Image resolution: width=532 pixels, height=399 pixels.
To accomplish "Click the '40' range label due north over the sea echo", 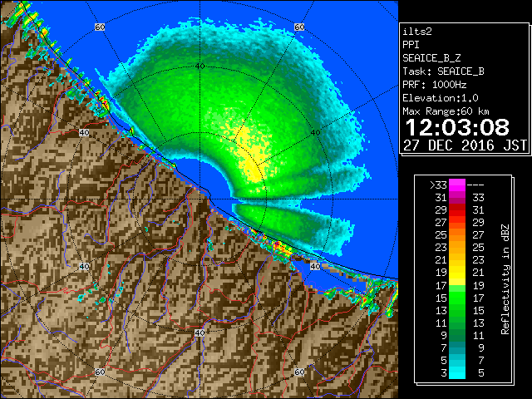I will coord(199,66).
